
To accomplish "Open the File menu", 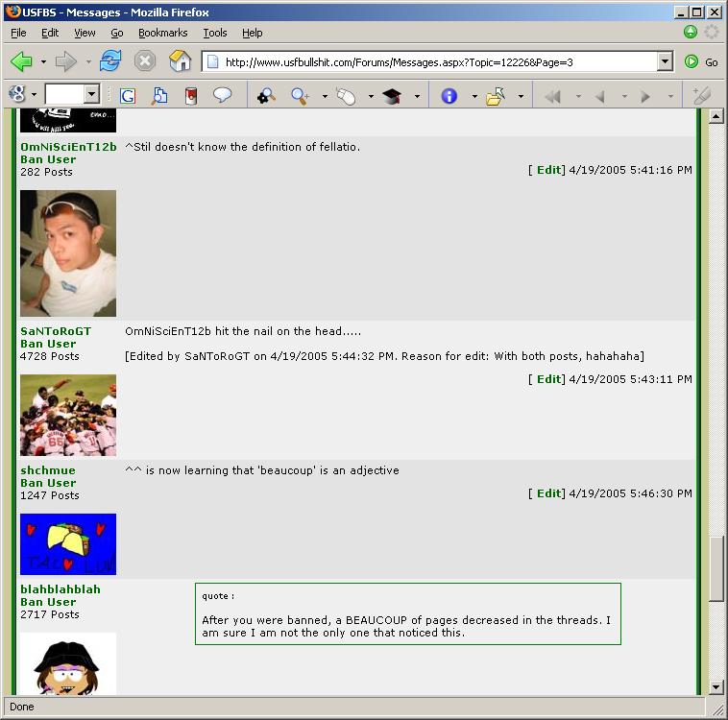I will pos(18,33).
